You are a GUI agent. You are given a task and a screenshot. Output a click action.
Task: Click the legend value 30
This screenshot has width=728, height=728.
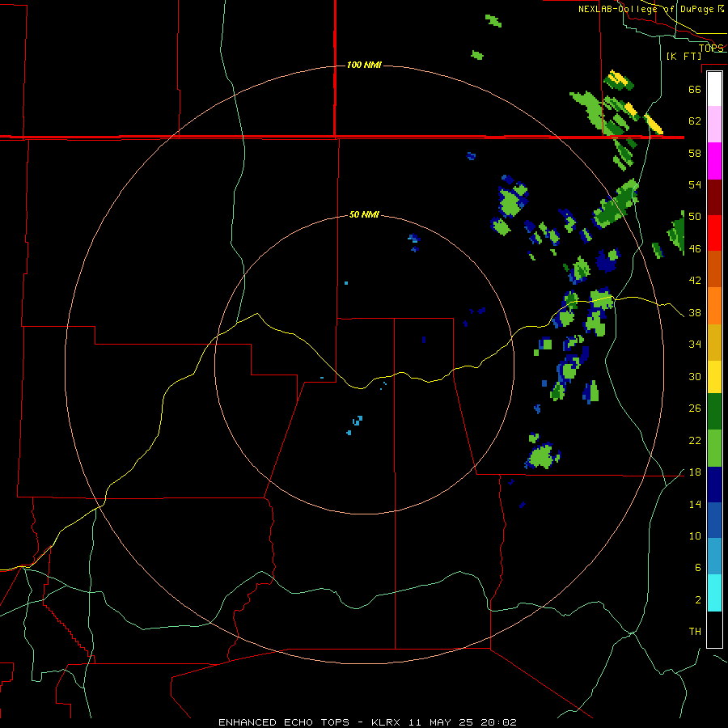(x=695, y=376)
